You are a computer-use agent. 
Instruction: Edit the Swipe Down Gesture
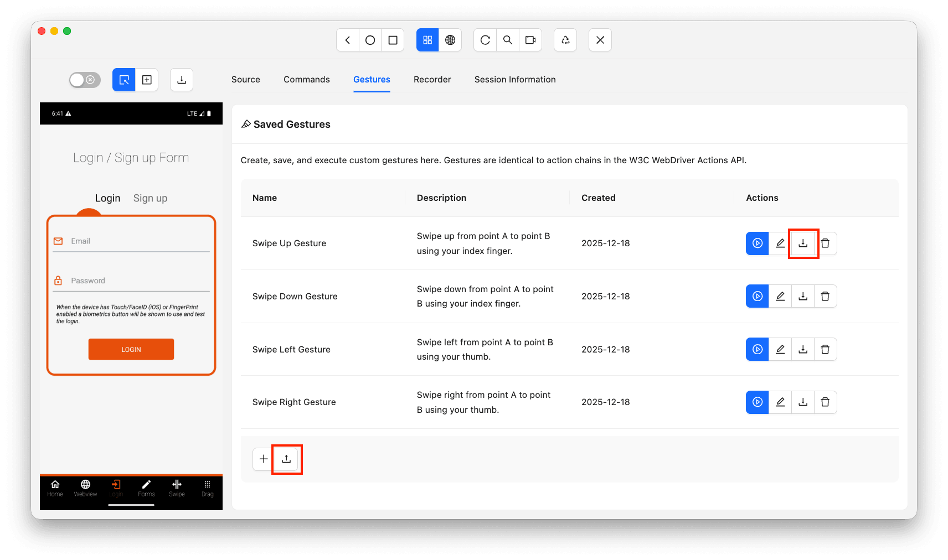780,296
